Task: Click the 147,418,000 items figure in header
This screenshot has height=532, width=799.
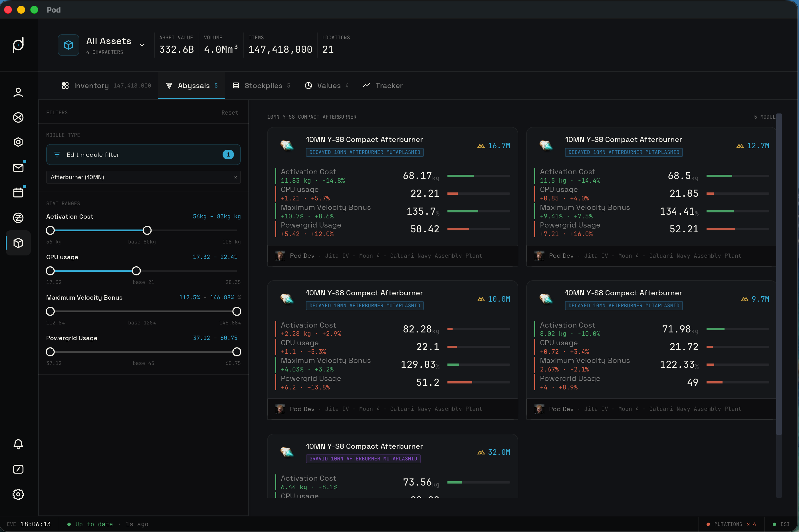Action: [x=280, y=50]
